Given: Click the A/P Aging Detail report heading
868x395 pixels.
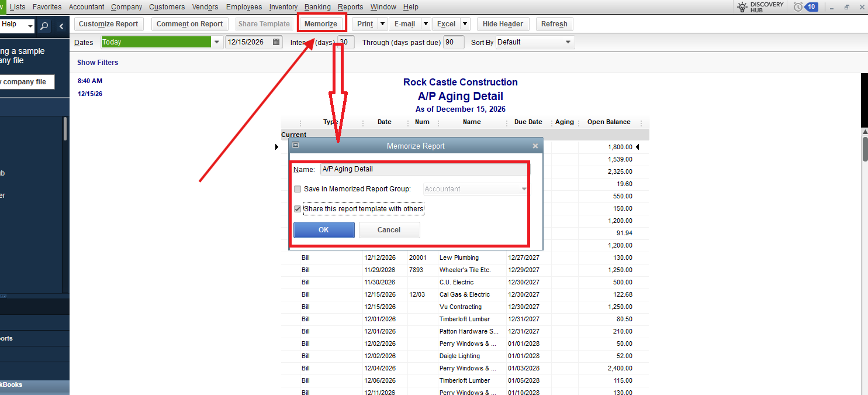Looking at the screenshot, I should (x=461, y=97).
